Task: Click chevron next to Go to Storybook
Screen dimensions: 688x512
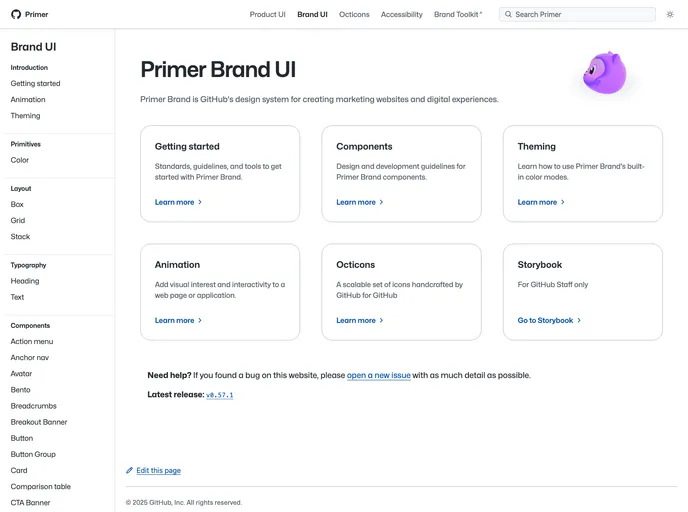Action: [x=579, y=320]
